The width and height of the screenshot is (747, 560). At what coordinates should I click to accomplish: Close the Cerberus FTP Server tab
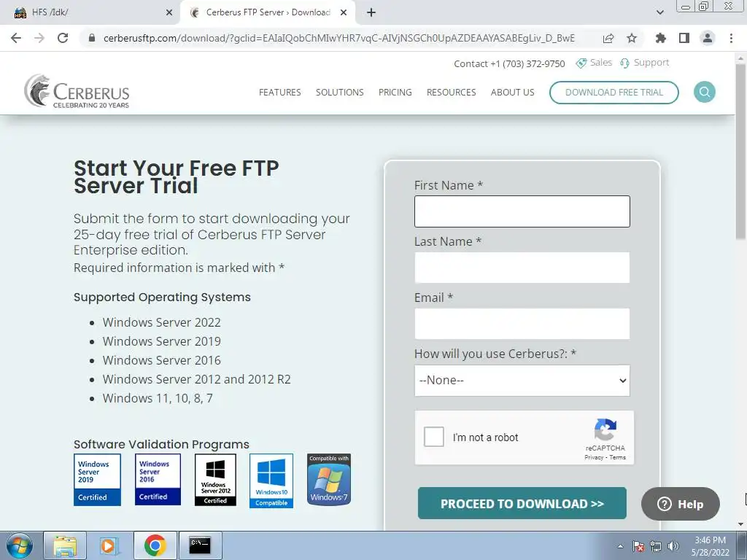point(344,12)
